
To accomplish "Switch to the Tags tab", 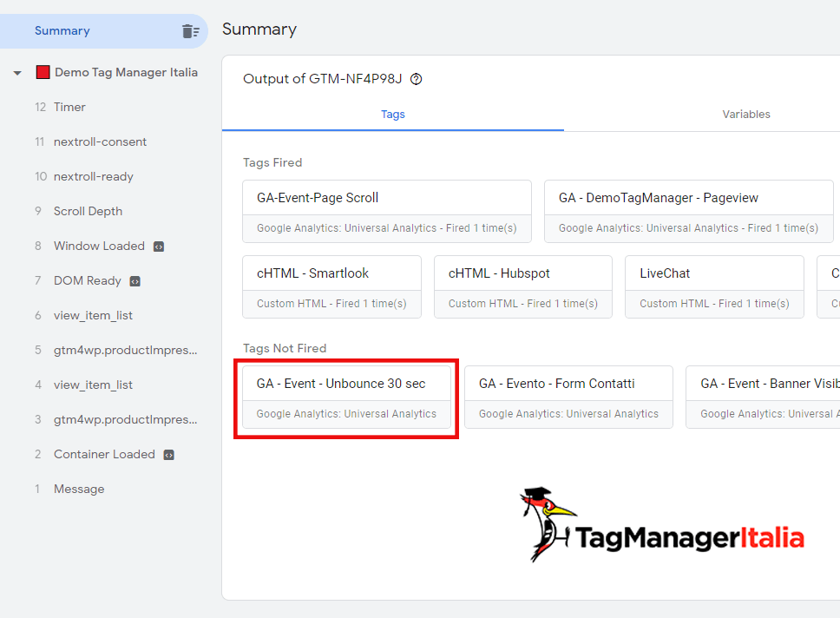I will pyautogui.click(x=393, y=115).
